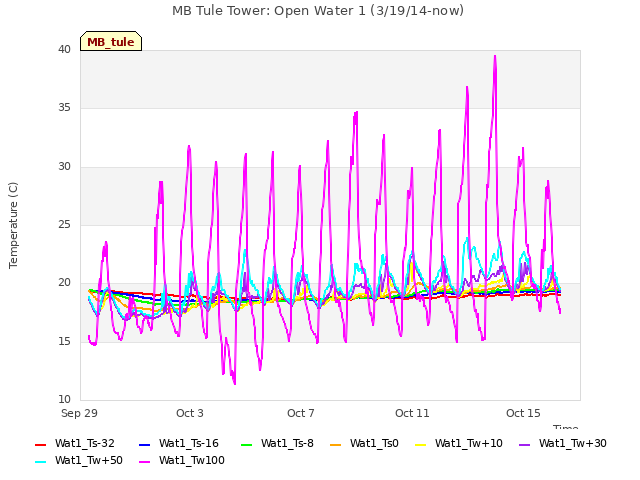Click the 10 y-axis tick label
This screenshot has height=480, width=640.
coord(64,399)
